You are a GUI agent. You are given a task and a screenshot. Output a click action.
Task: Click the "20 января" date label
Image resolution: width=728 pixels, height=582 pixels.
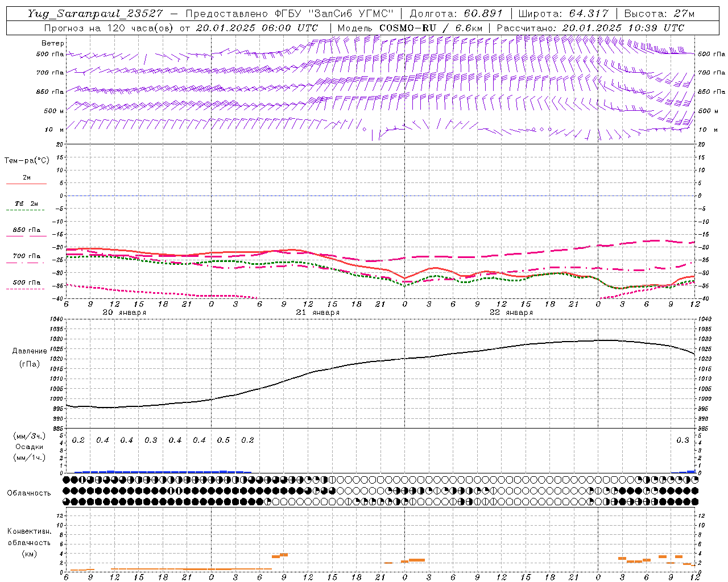click(124, 313)
